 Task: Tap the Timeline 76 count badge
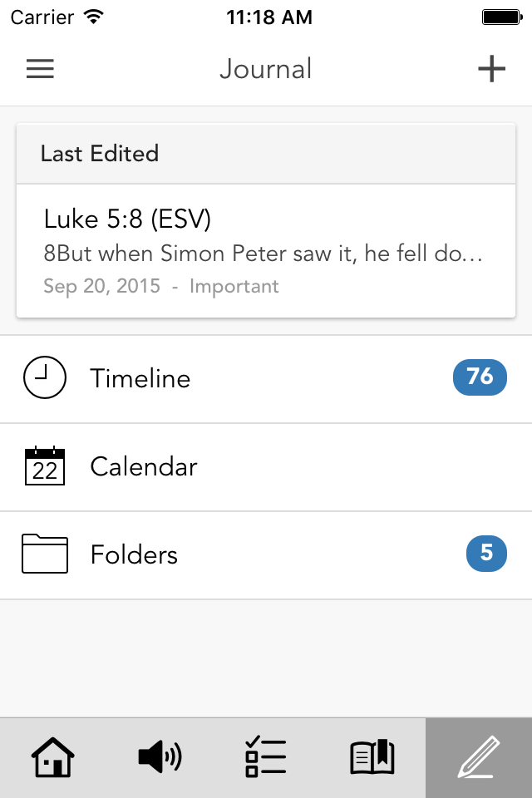[x=480, y=377]
